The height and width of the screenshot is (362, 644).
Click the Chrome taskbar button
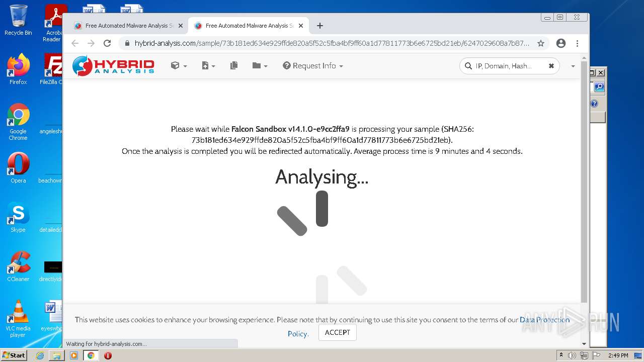91,355
